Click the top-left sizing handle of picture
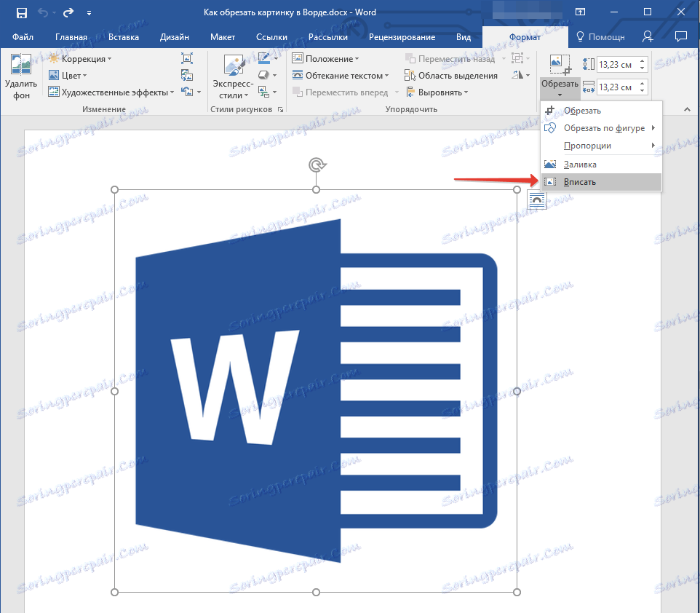Viewport: 700px width, 613px height. (x=115, y=190)
